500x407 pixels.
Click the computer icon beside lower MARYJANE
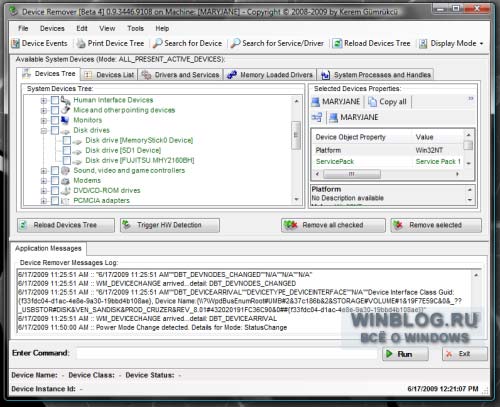click(x=333, y=117)
